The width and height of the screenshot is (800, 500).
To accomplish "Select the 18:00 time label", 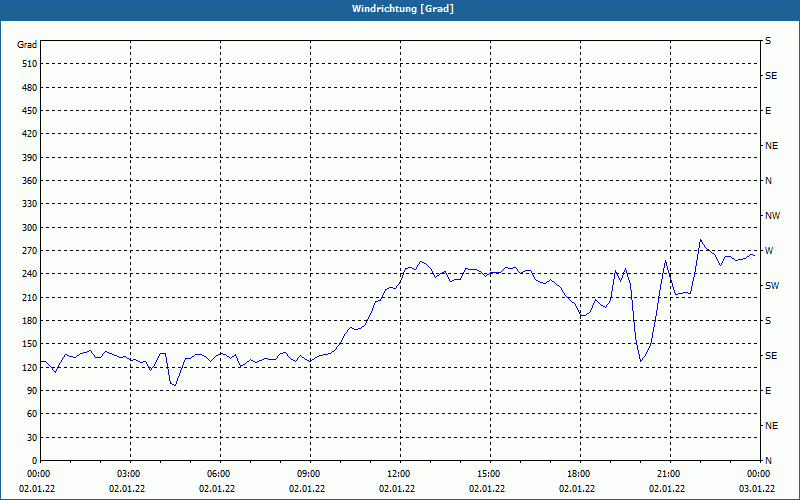I will [x=580, y=474].
